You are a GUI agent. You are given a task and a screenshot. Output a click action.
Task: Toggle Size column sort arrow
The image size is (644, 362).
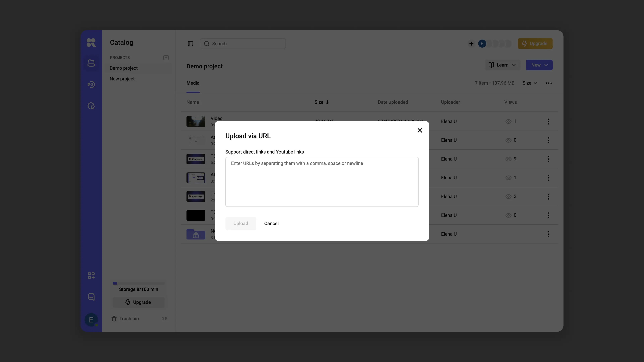tap(327, 102)
